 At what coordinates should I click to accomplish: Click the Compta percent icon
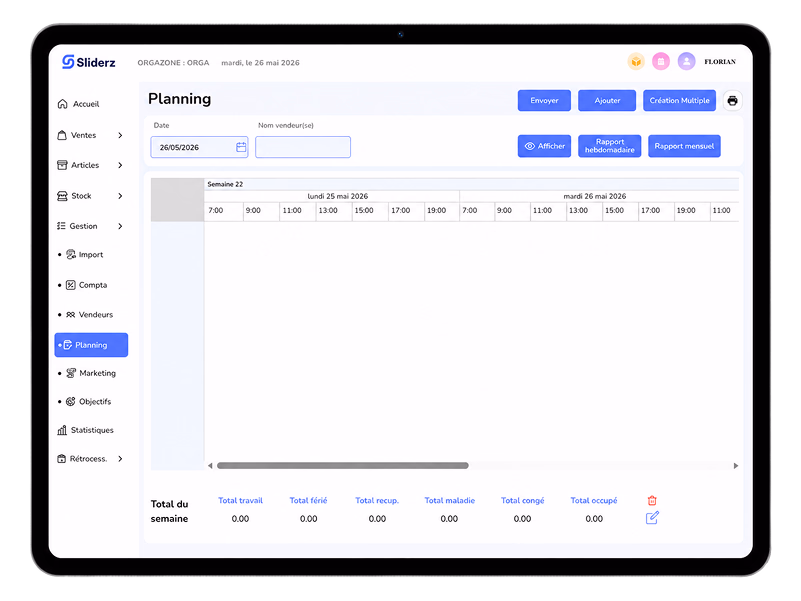pos(71,285)
